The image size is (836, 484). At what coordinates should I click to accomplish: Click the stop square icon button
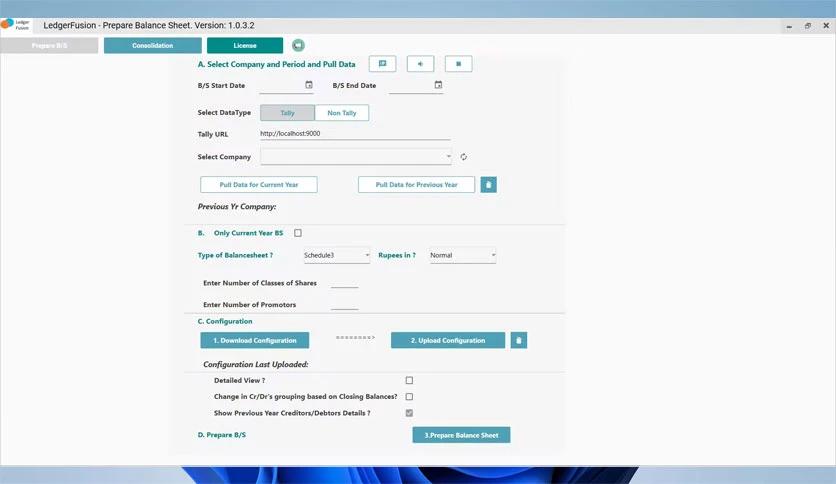click(x=459, y=64)
